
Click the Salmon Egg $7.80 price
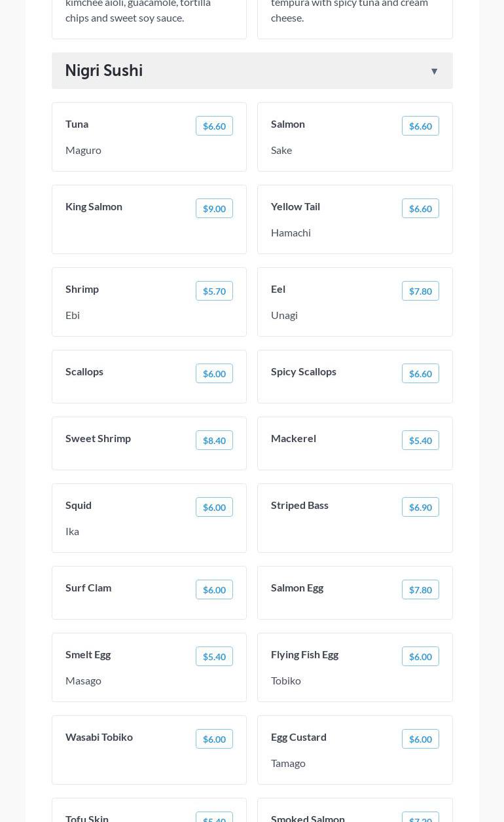point(420,589)
